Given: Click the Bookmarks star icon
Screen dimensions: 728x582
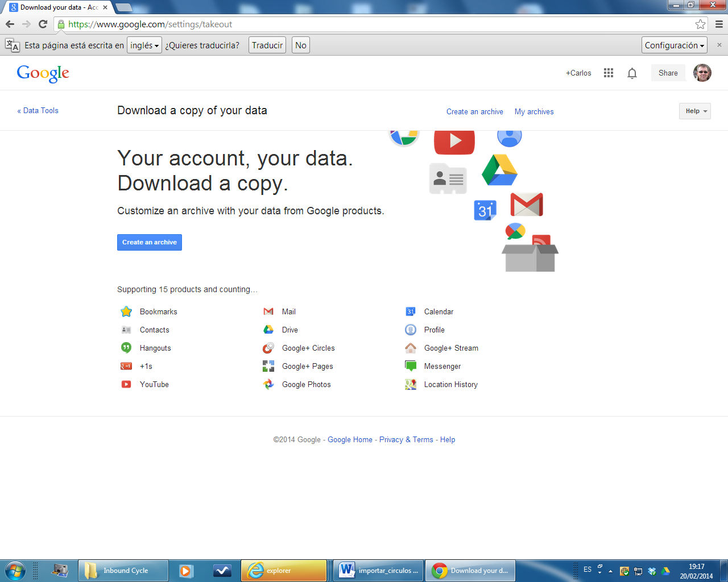Looking at the screenshot, I should click(126, 311).
